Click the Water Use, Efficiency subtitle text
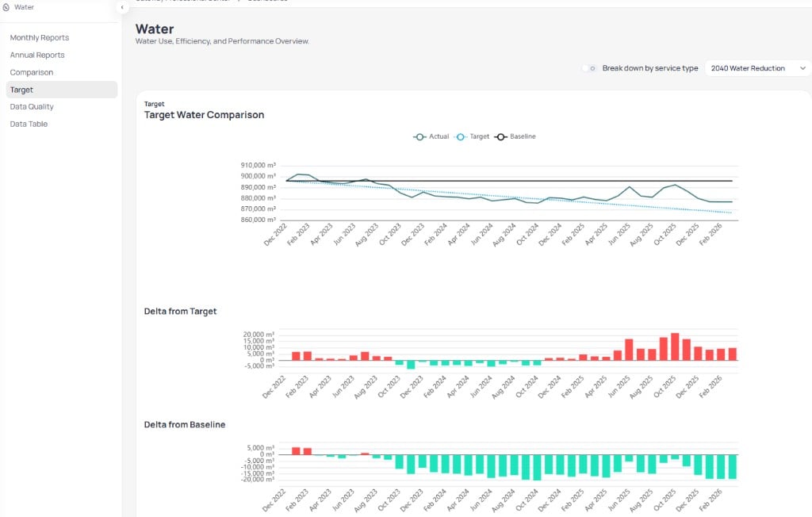 tap(222, 41)
